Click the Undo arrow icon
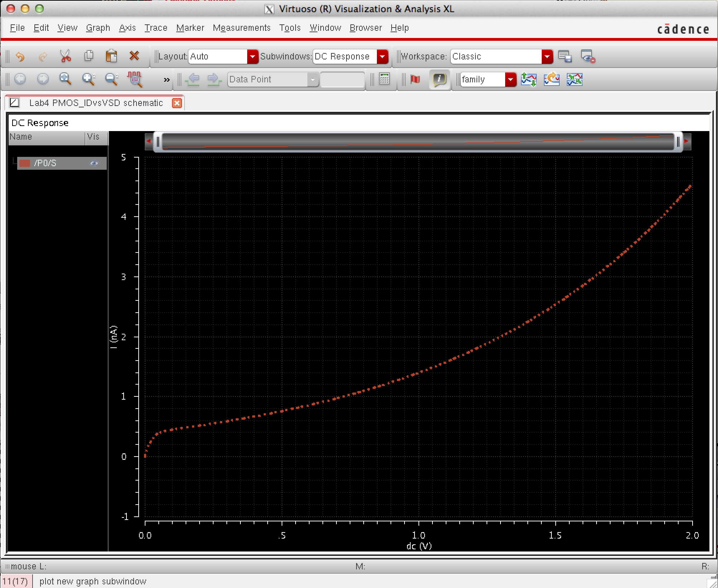 (20, 57)
